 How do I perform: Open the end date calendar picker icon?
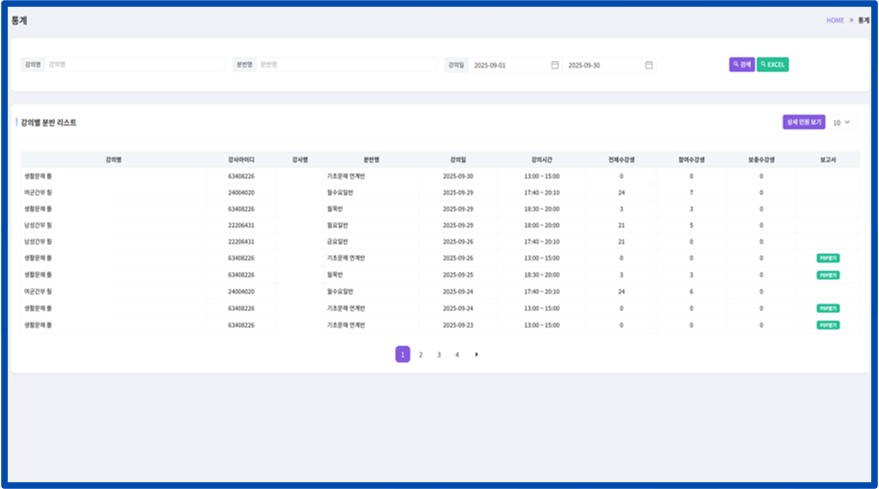pyautogui.click(x=649, y=65)
